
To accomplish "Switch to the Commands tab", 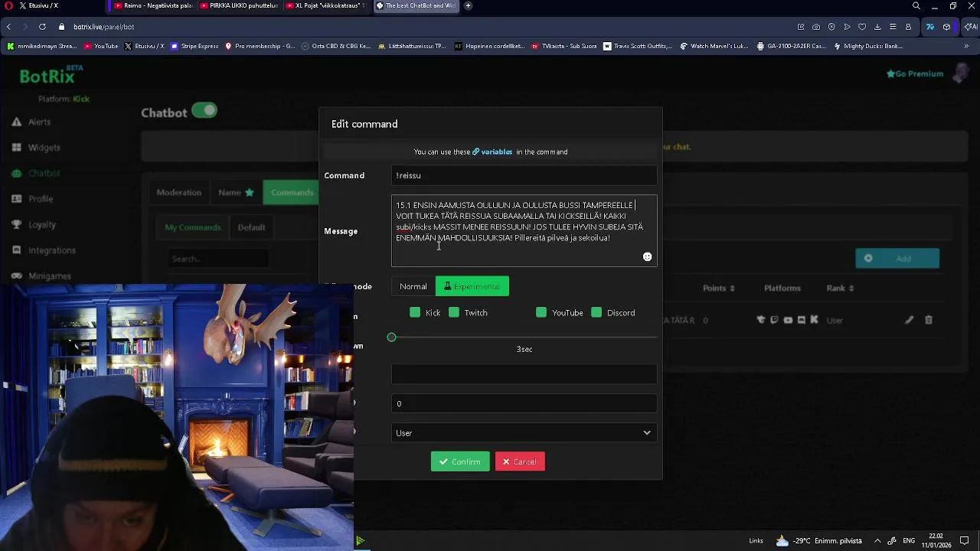I will tap(291, 192).
